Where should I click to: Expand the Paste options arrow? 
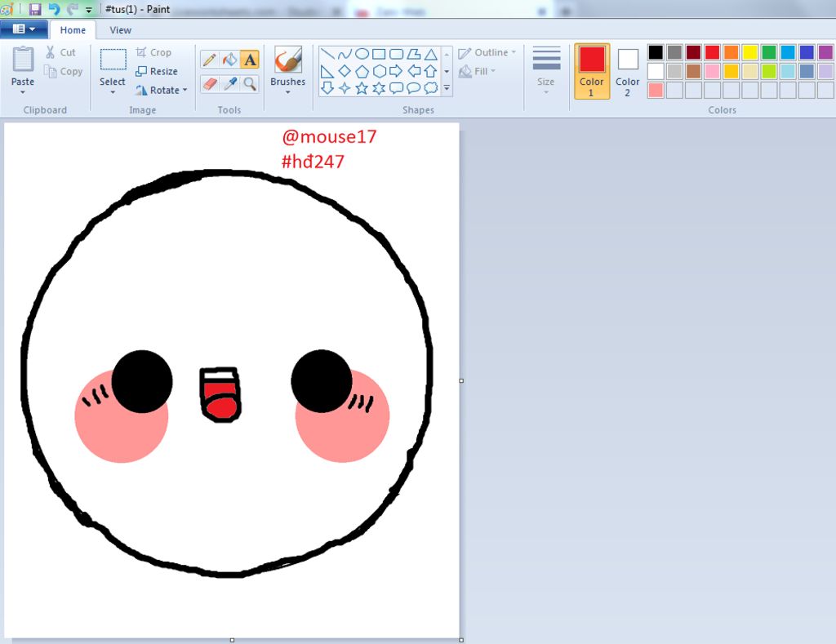click(22, 93)
